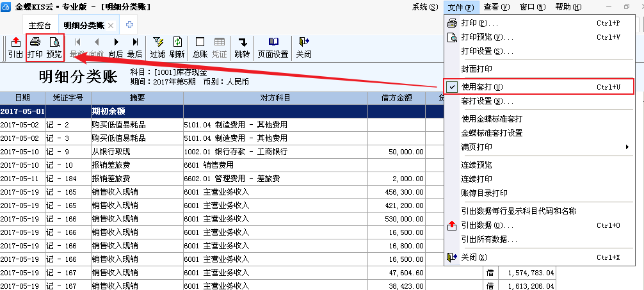644x290 pixels.
Task: Select 套打设置 from the file menu
Action: [x=487, y=101]
